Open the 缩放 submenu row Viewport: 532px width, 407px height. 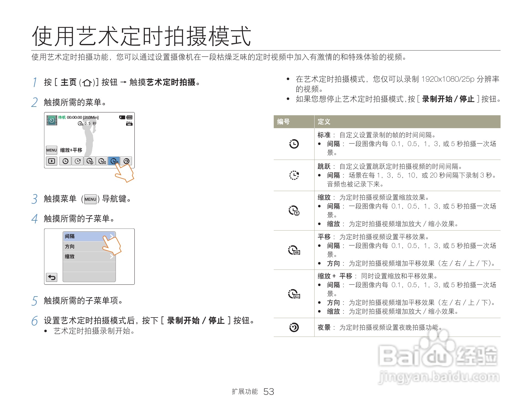[89, 257]
